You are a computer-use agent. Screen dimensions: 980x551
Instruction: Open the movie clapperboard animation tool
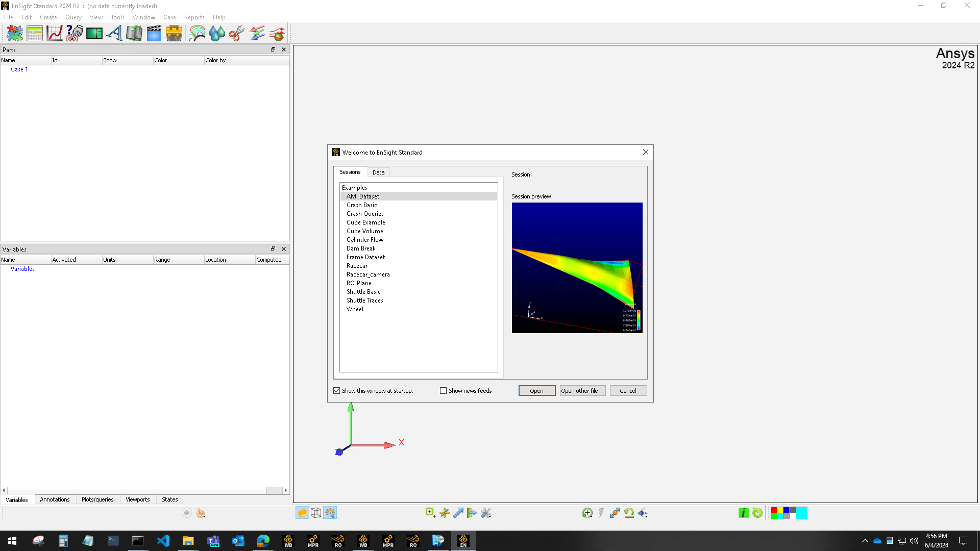[x=154, y=33]
